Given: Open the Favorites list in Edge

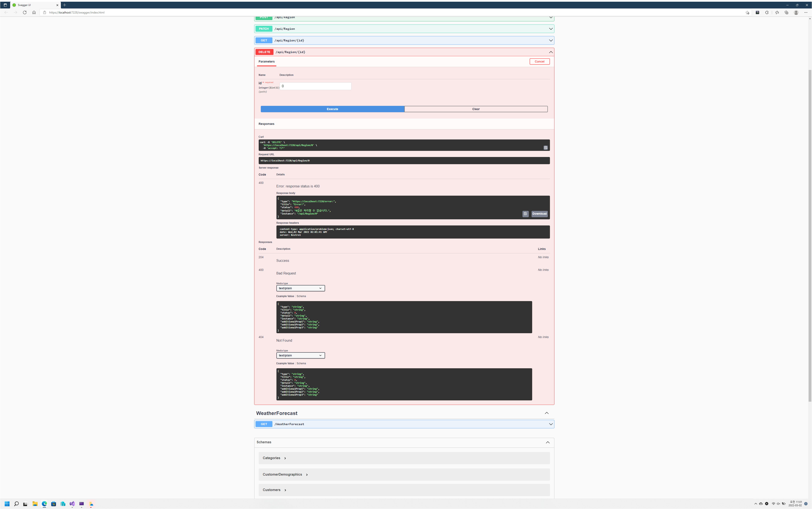Looking at the screenshot, I should coord(777,12).
